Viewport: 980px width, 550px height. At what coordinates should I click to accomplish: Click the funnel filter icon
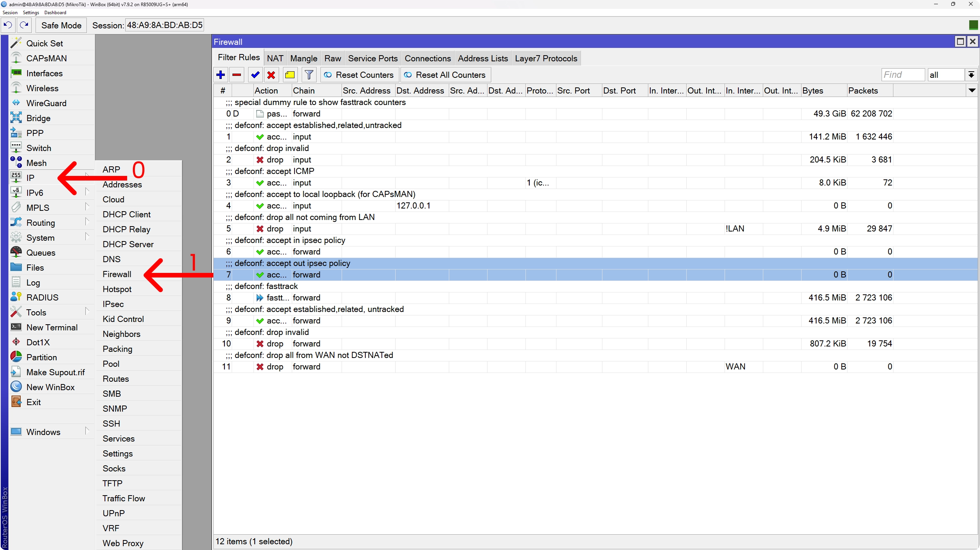tap(309, 75)
